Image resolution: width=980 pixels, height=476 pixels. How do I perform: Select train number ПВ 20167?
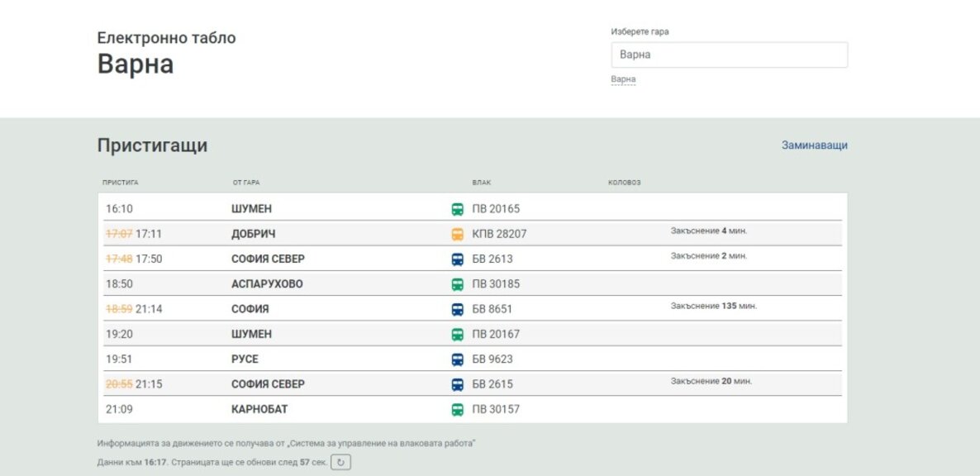[x=497, y=334]
